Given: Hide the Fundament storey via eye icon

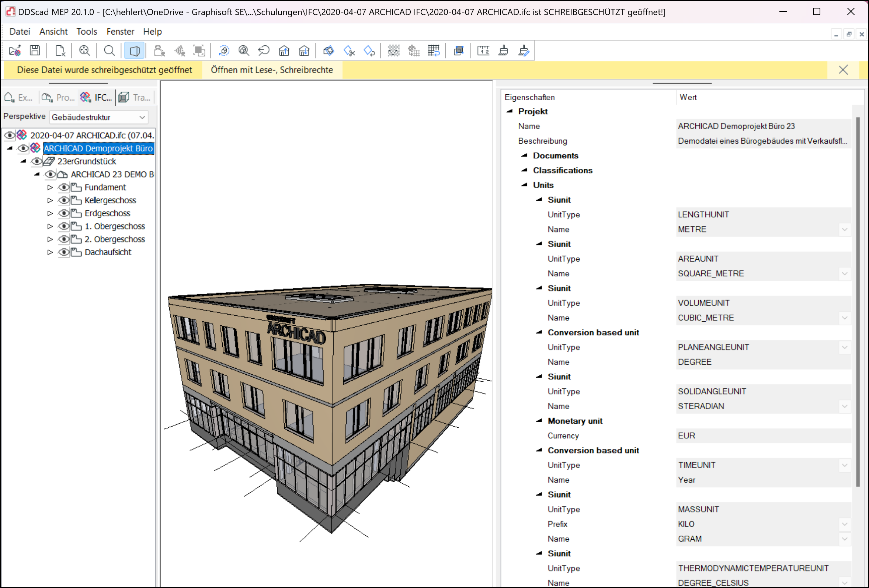Looking at the screenshot, I should pyautogui.click(x=64, y=187).
